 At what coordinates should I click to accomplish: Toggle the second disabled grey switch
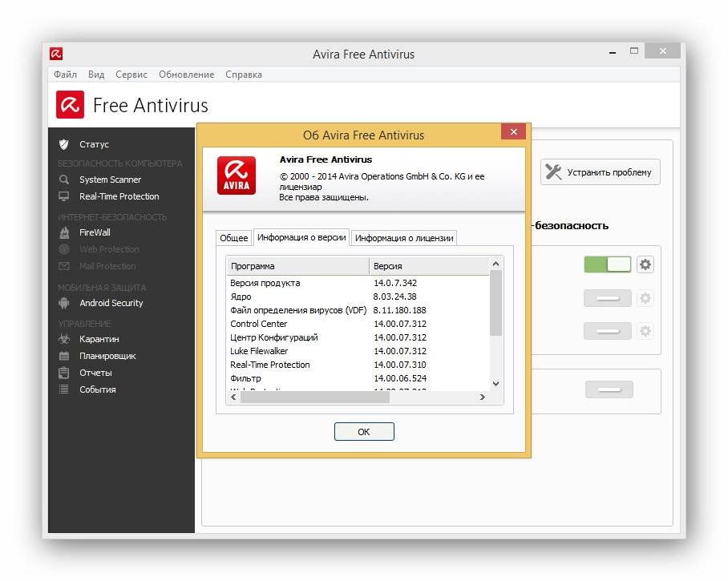(607, 298)
